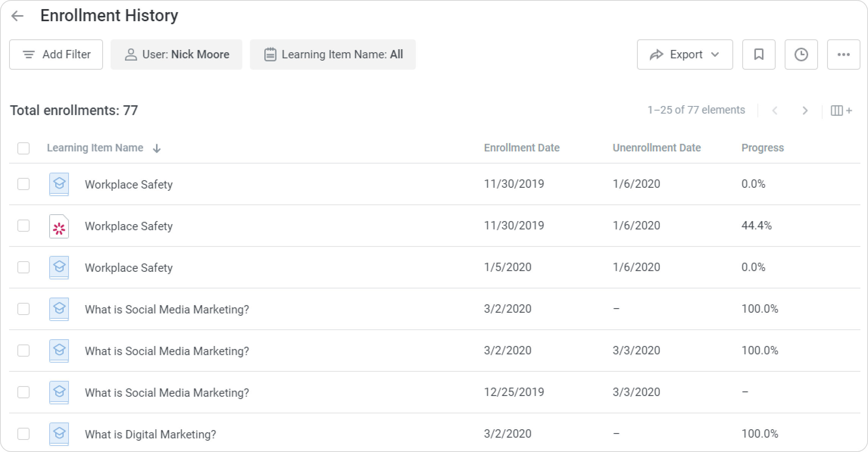Open the three-dots more options menu
Screen dimensions: 868x452
[x=843, y=55]
